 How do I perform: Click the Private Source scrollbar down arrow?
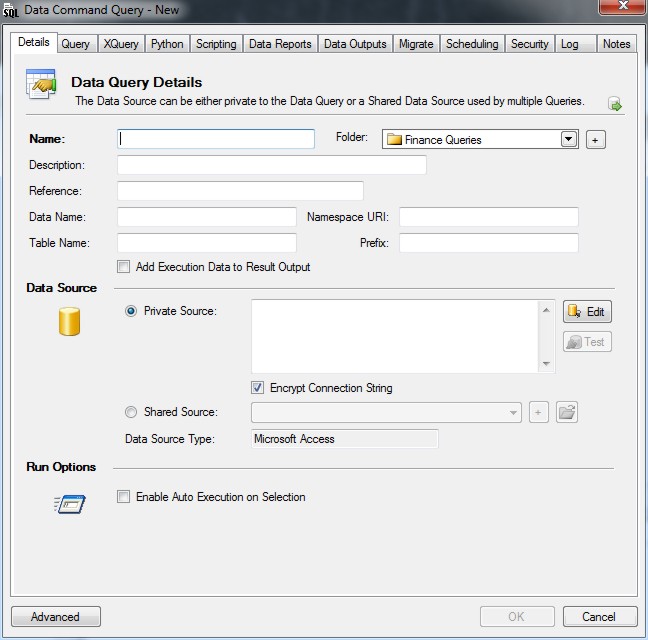point(546,364)
